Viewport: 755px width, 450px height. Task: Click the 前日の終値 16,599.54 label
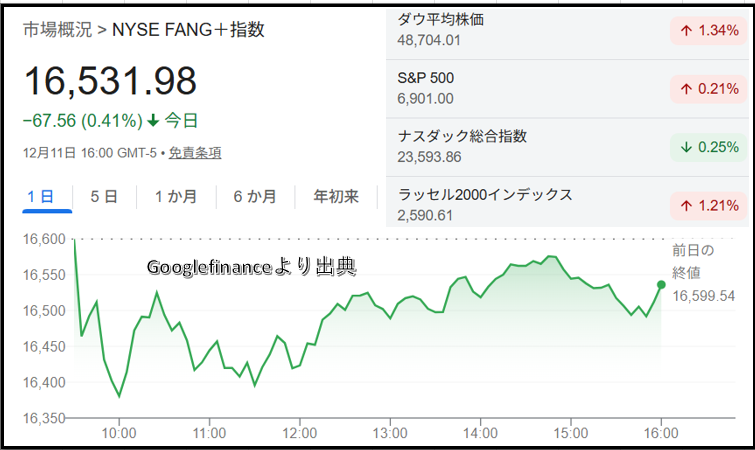[x=703, y=273]
